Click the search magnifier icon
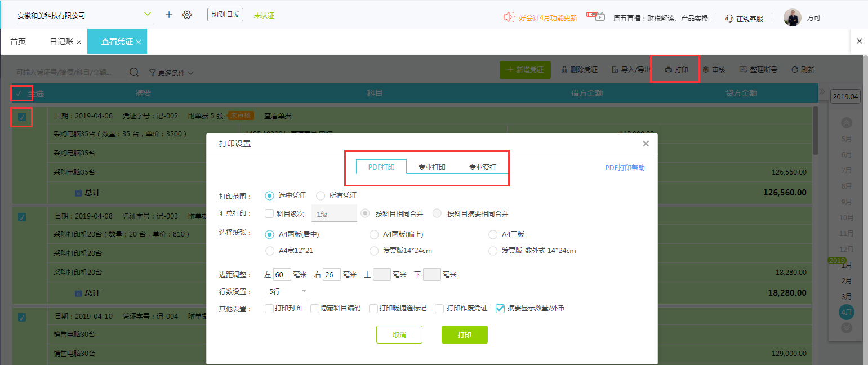This screenshot has width=868, height=365. 134,72
